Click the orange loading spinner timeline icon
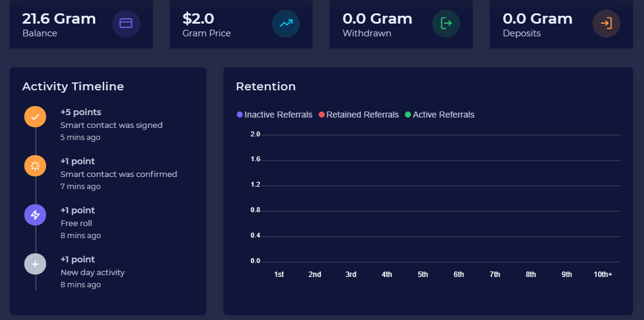 [35, 165]
